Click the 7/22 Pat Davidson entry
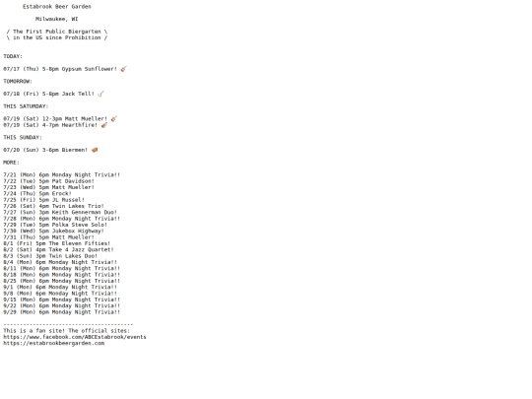 [49, 181]
